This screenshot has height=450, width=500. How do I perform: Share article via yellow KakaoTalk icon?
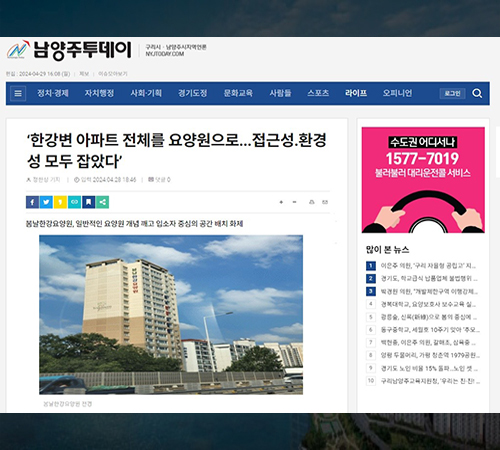(60, 202)
